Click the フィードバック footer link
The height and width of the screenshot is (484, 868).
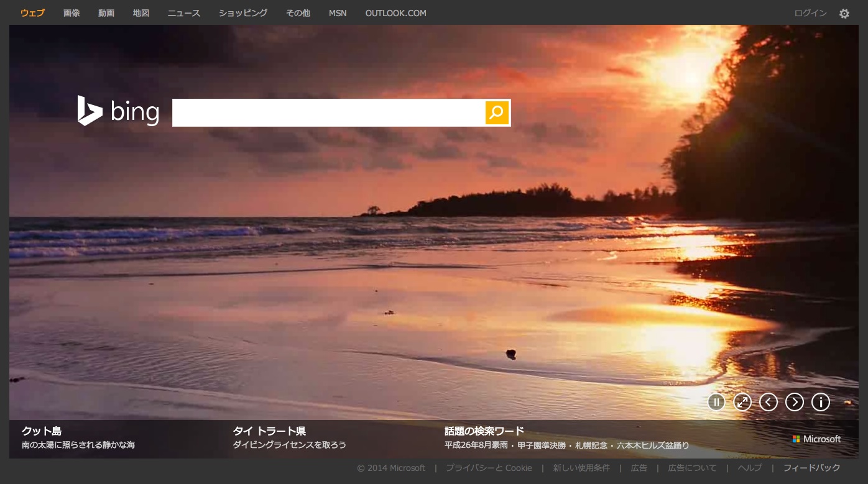click(x=811, y=468)
